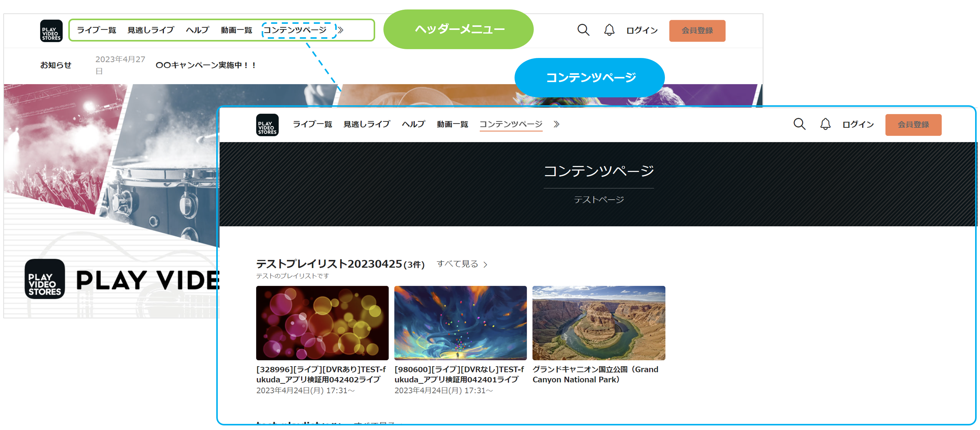Viewport: 980px width, 430px height.
Task: Expand the top header menu with the double chevron
Action: (x=341, y=30)
